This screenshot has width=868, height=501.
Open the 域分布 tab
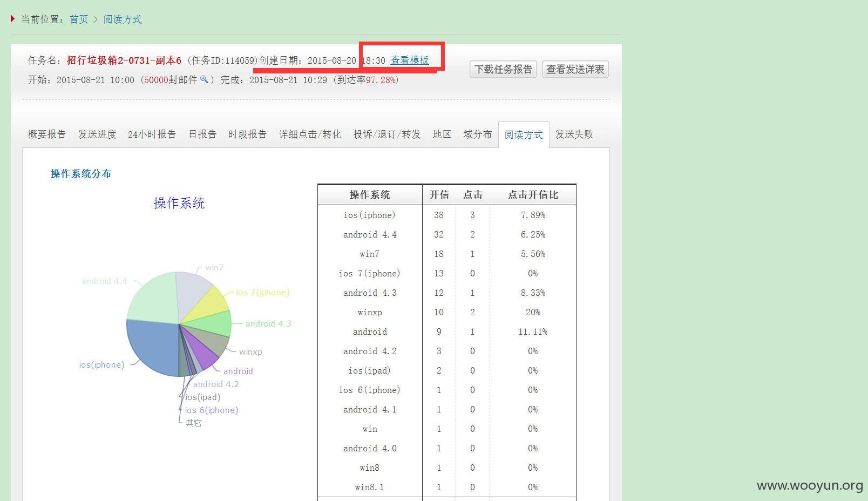click(x=478, y=134)
